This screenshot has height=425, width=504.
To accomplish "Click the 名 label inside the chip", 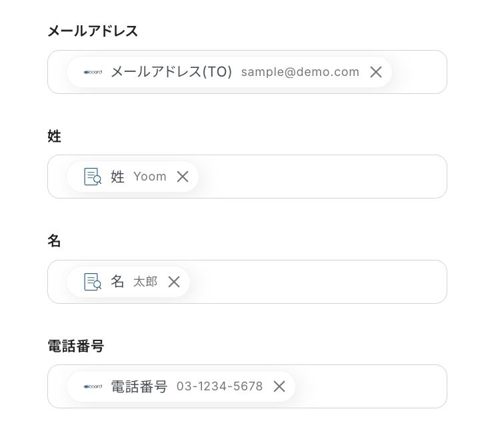I will click(x=118, y=282).
